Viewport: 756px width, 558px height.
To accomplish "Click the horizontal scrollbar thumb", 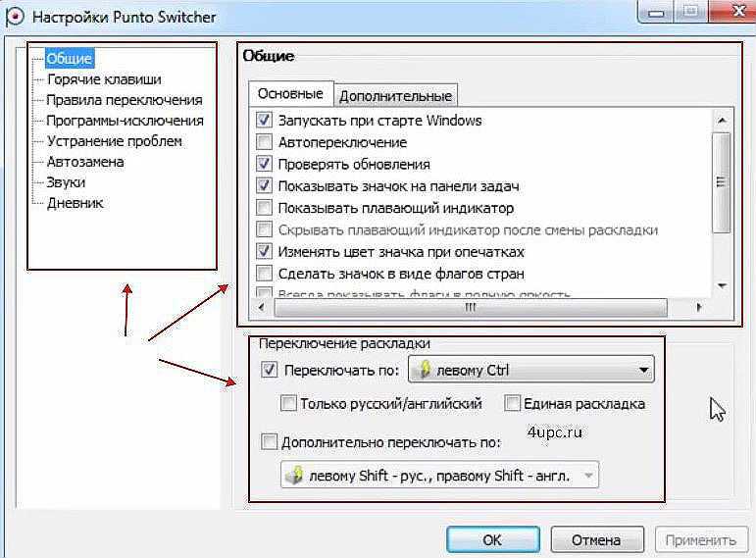I will (x=471, y=307).
